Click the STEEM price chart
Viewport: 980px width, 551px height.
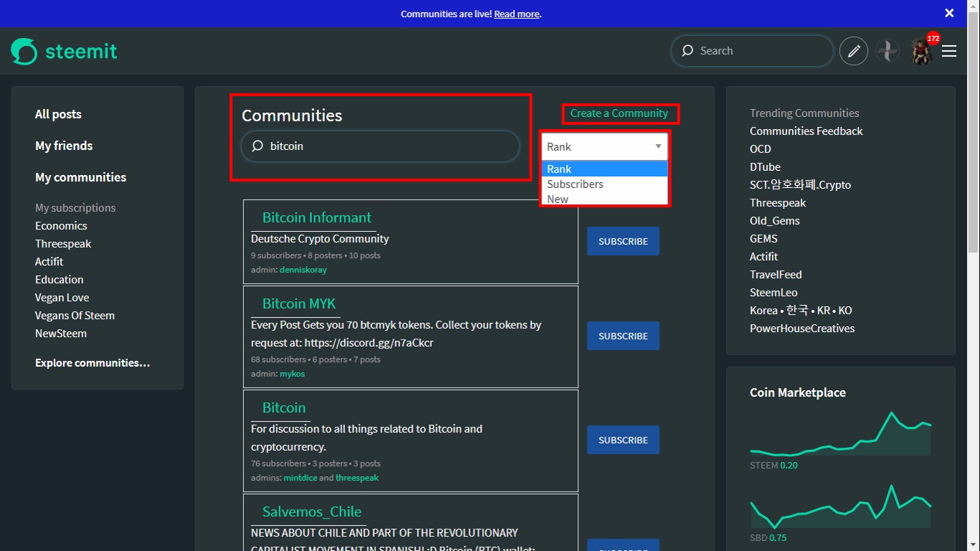840,433
